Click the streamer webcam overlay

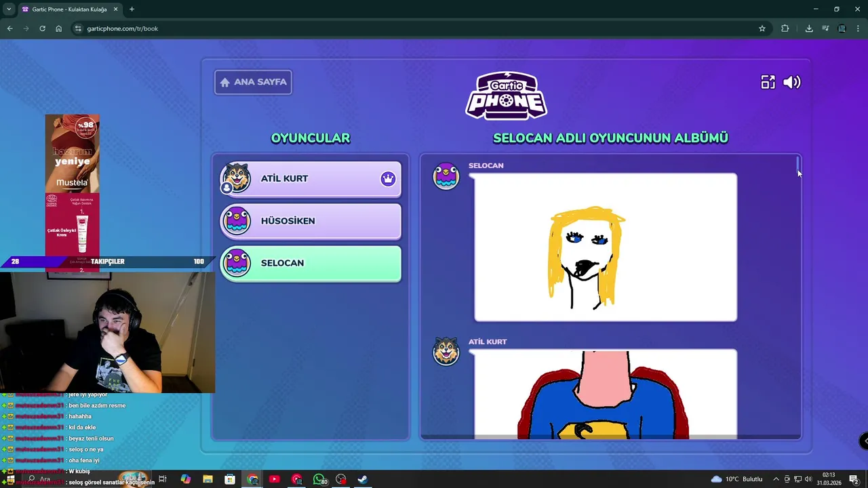click(107, 332)
